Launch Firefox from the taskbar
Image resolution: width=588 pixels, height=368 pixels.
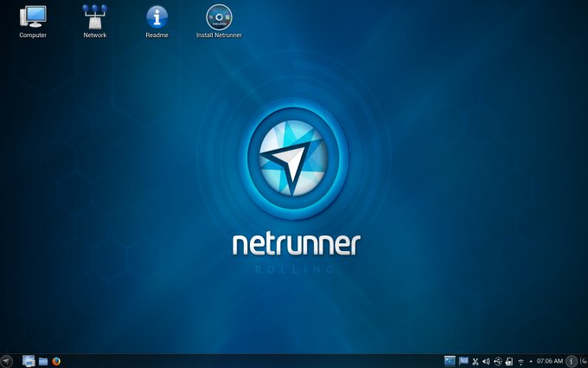click(56, 361)
